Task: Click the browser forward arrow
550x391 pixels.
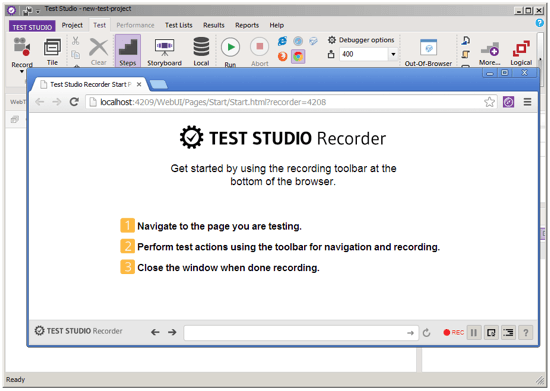Action: (56, 102)
